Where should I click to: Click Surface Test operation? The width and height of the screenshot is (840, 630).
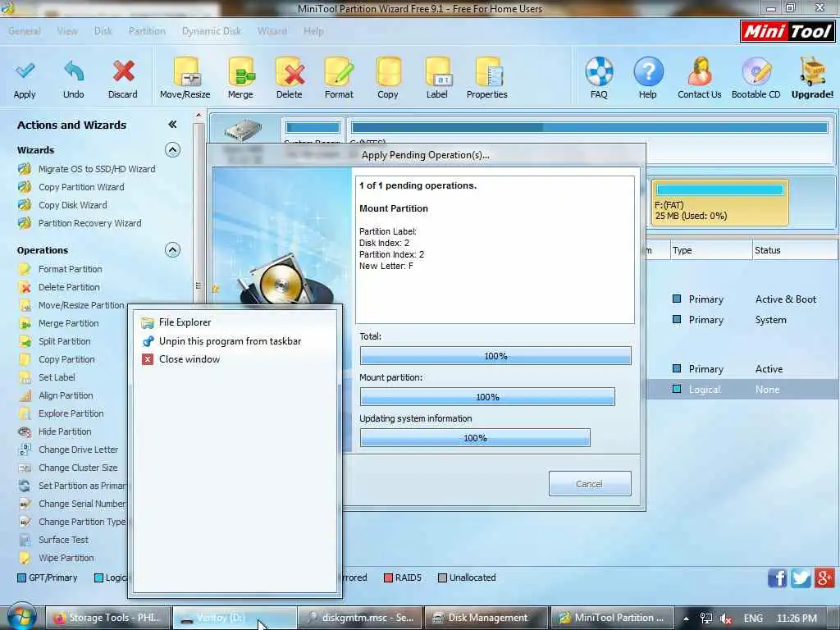pos(63,540)
